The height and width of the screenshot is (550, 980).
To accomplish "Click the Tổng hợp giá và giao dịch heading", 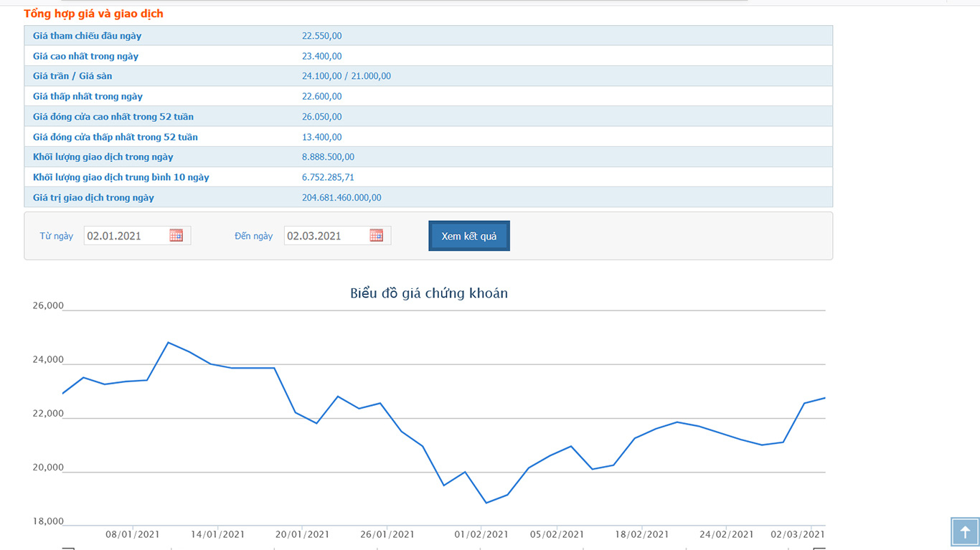I will (93, 14).
